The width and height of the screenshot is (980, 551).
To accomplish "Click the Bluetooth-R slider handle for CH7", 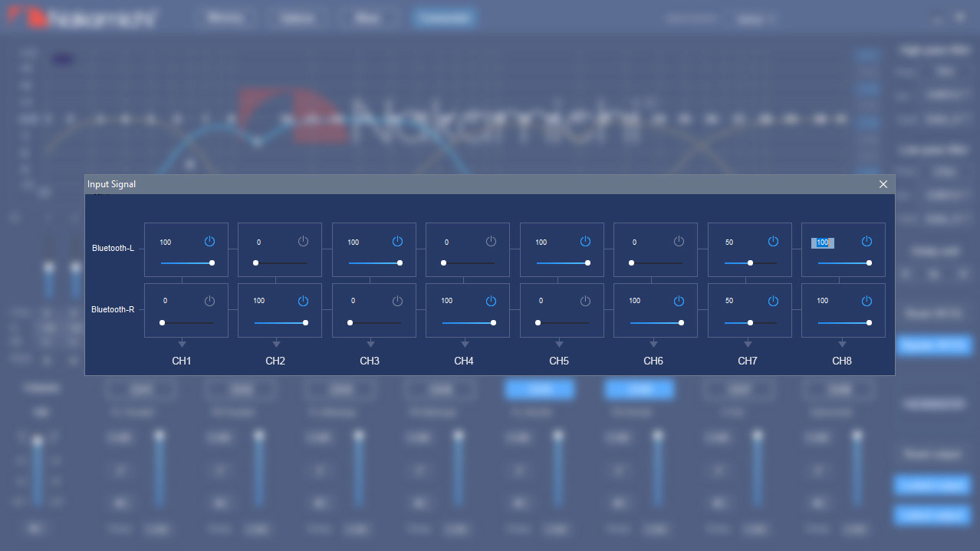I will coord(750,322).
